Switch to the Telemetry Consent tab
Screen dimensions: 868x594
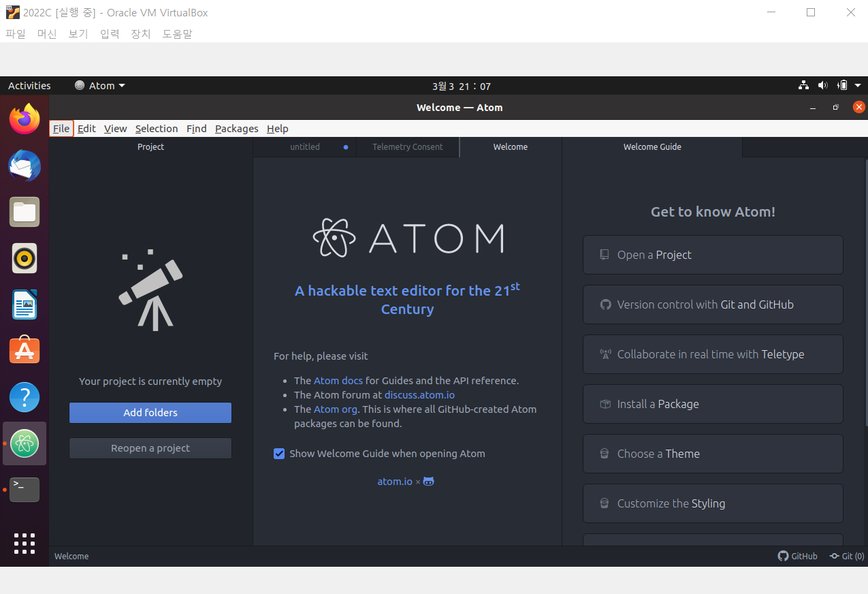408,147
